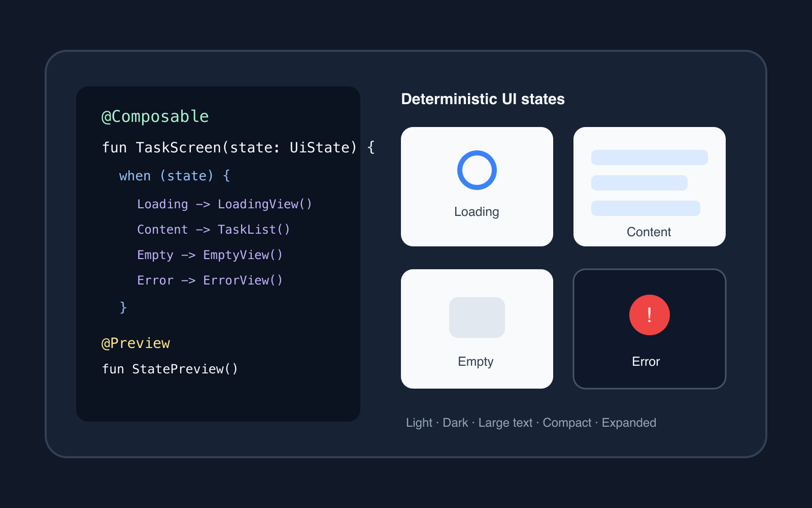Viewport: 812px width, 508px height.
Task: Click the Light · Dark · Large text caption
Action: pos(531,423)
